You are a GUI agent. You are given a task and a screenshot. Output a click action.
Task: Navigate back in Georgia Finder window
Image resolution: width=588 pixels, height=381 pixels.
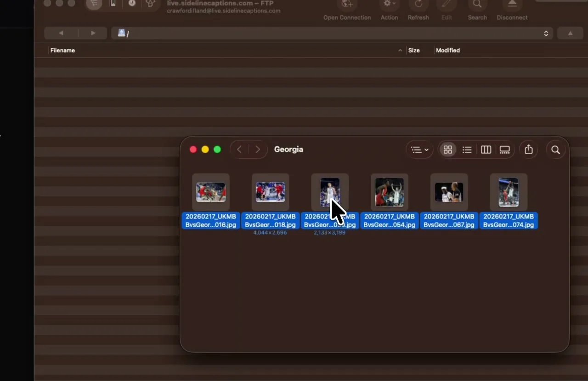[x=239, y=150]
